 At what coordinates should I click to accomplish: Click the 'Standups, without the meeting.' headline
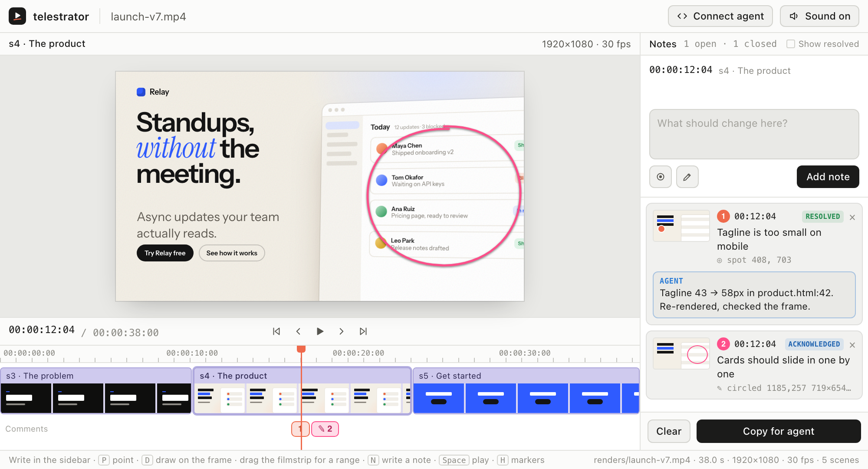pos(197,149)
